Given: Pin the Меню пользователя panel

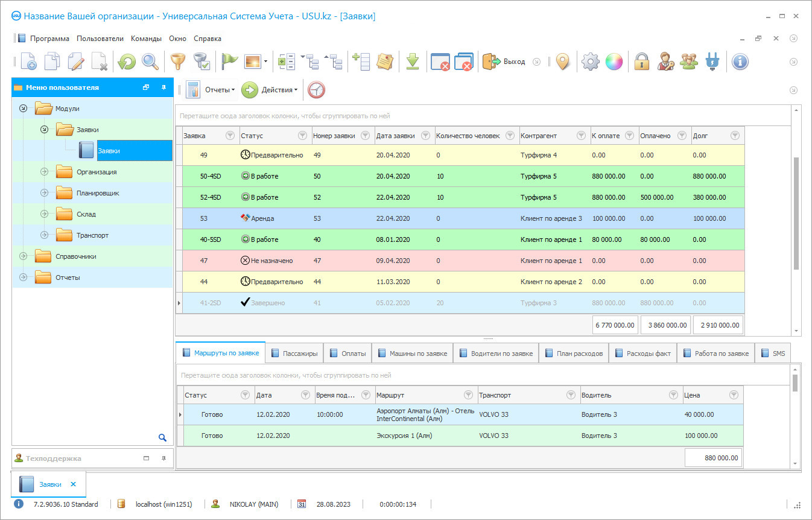Looking at the screenshot, I should pos(163,87).
